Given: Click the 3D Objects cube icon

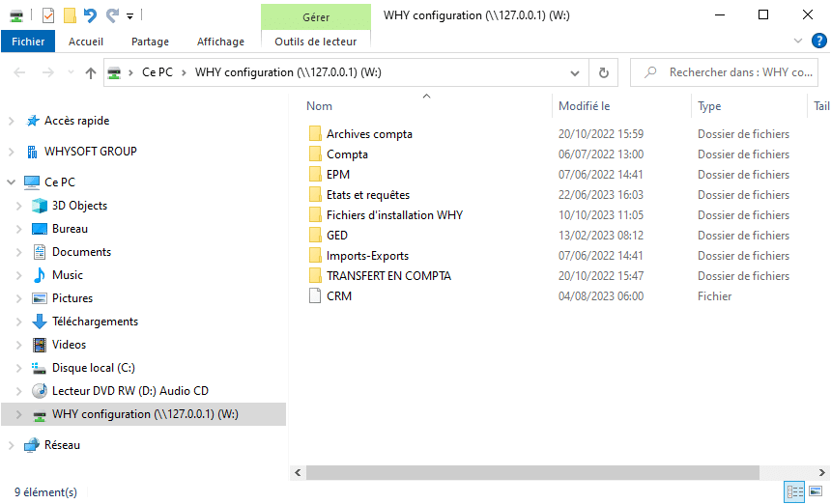Looking at the screenshot, I should click(x=40, y=206).
